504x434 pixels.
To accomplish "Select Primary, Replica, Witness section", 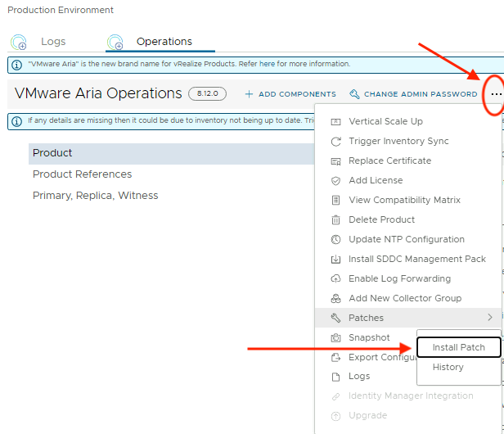I will click(95, 195).
